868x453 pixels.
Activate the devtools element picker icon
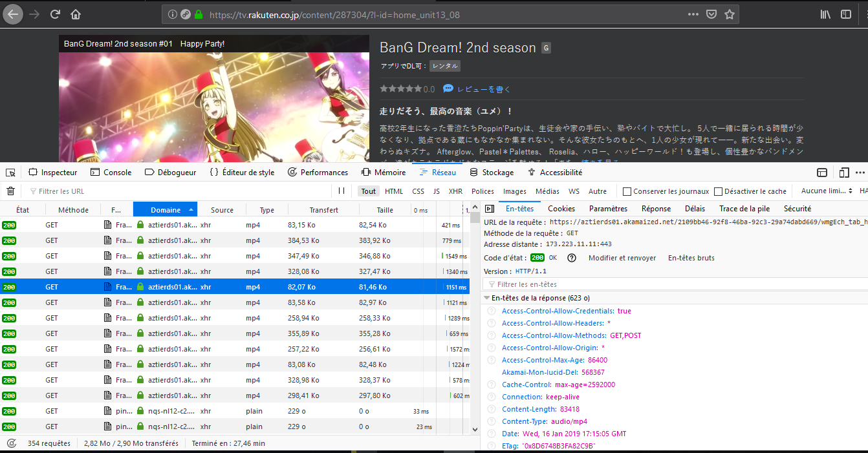[10, 173]
